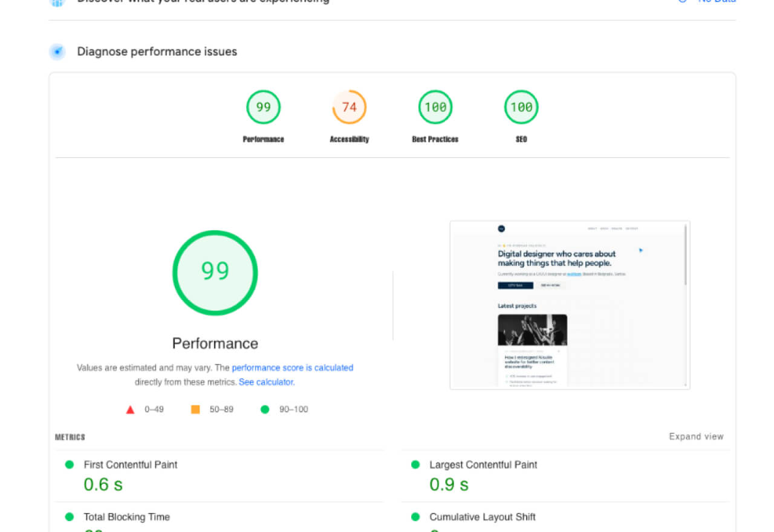
Task: Click the icon beside Diagnose performance issues
Action: coord(57,52)
